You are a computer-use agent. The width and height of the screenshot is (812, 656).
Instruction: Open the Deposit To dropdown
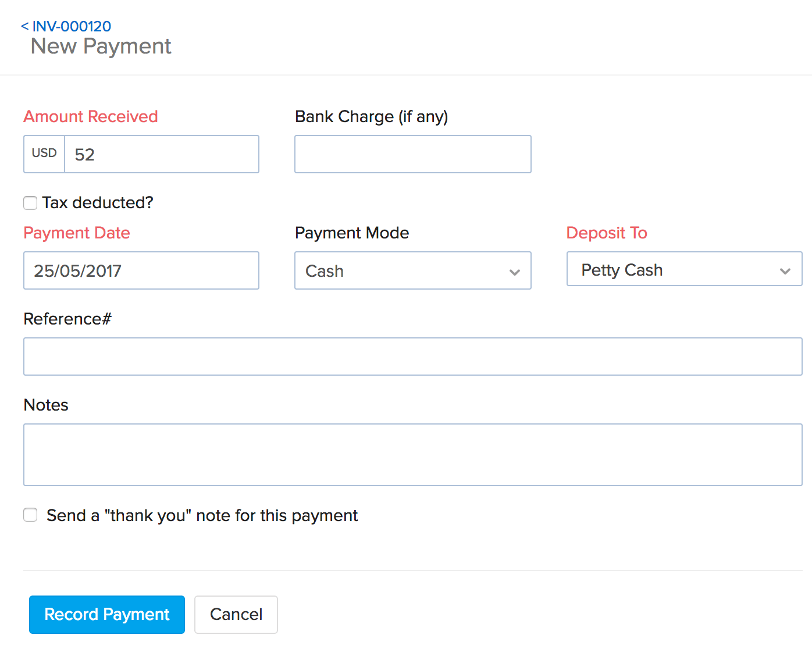(684, 269)
